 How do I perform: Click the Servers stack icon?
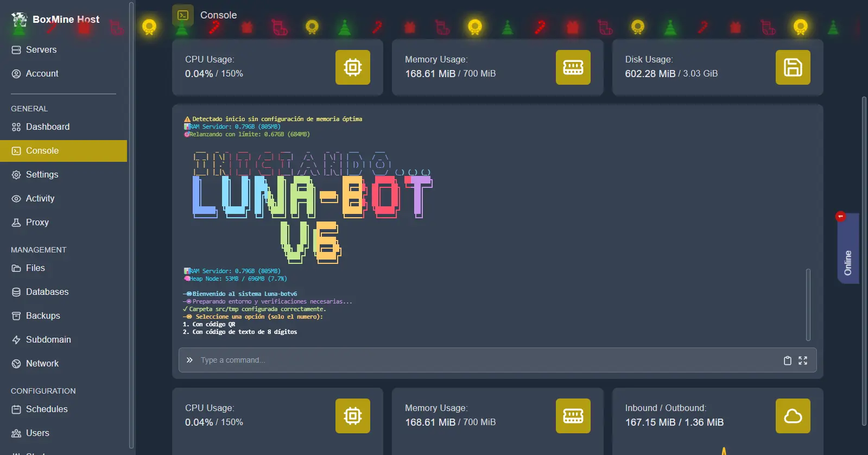tap(16, 49)
